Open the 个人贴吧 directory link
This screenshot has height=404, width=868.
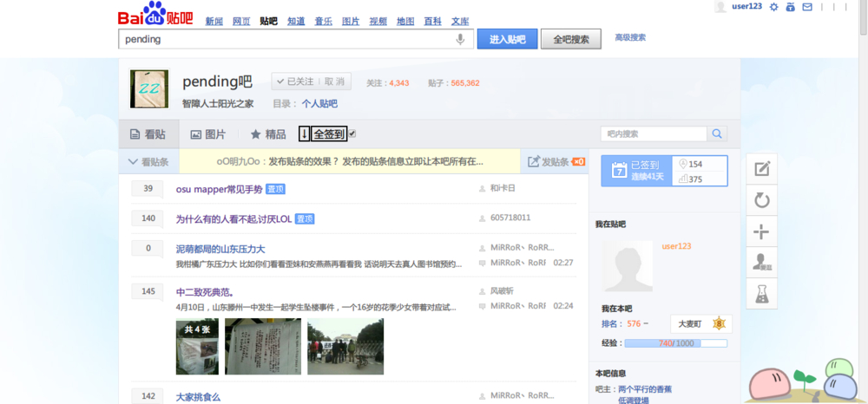tap(319, 103)
